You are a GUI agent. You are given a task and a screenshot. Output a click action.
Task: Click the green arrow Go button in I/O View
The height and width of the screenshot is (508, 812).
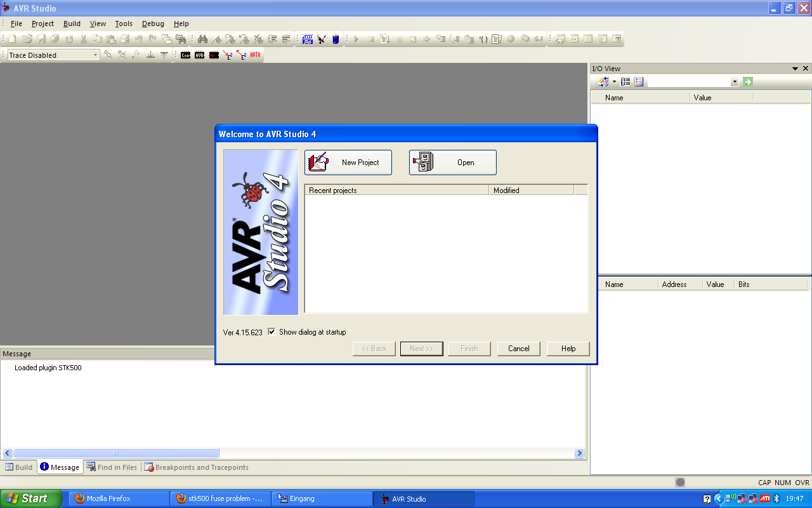pos(748,82)
